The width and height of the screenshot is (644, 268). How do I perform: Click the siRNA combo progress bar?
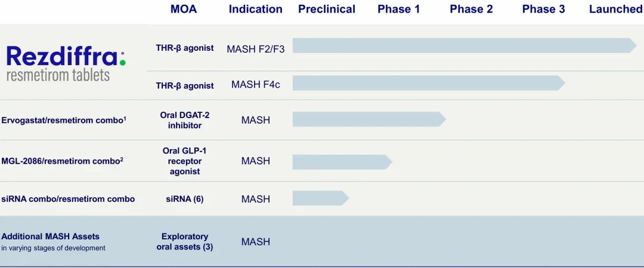[320, 198]
